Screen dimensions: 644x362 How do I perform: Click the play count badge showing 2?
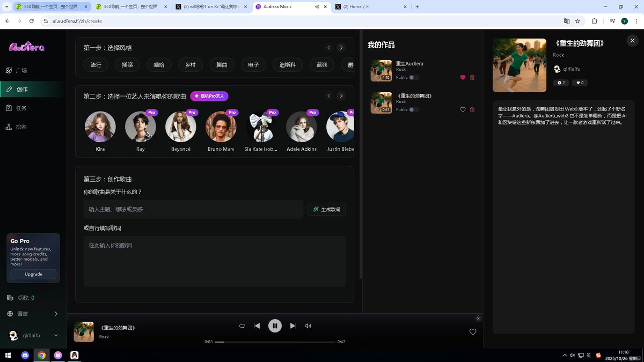pyautogui.click(x=561, y=83)
